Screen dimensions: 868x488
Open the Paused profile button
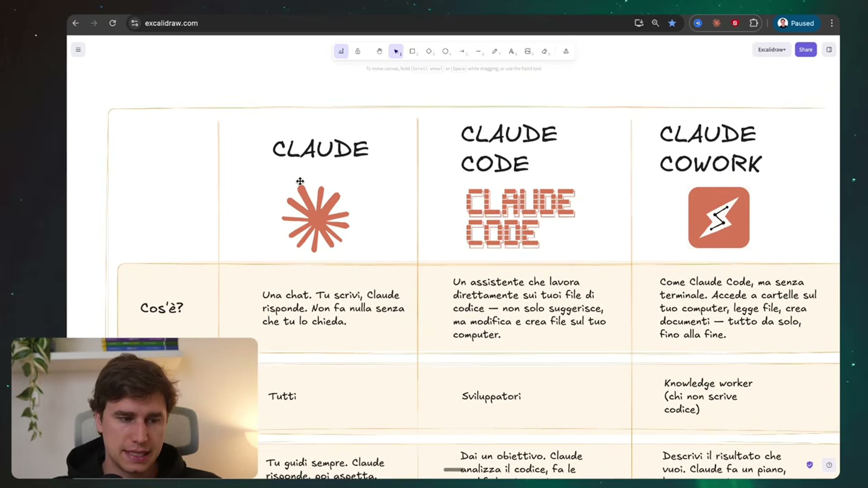(x=796, y=23)
